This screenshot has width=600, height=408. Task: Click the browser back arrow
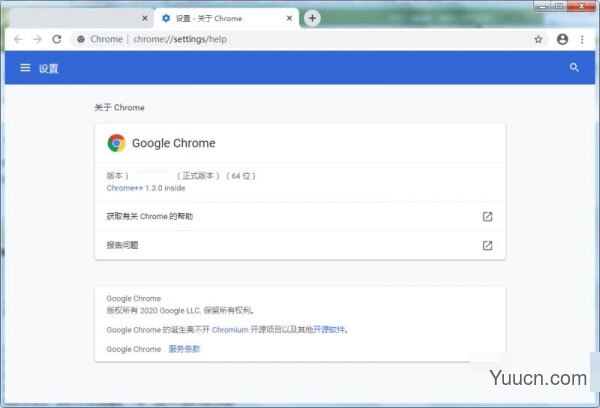coord(18,39)
